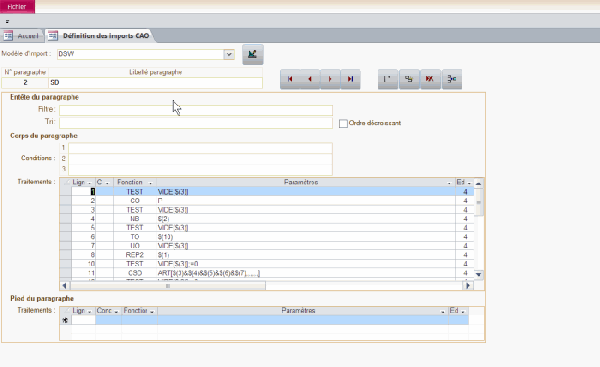Open the Conc column dropdown in Pied table
The image size is (600, 367).
[116, 312]
